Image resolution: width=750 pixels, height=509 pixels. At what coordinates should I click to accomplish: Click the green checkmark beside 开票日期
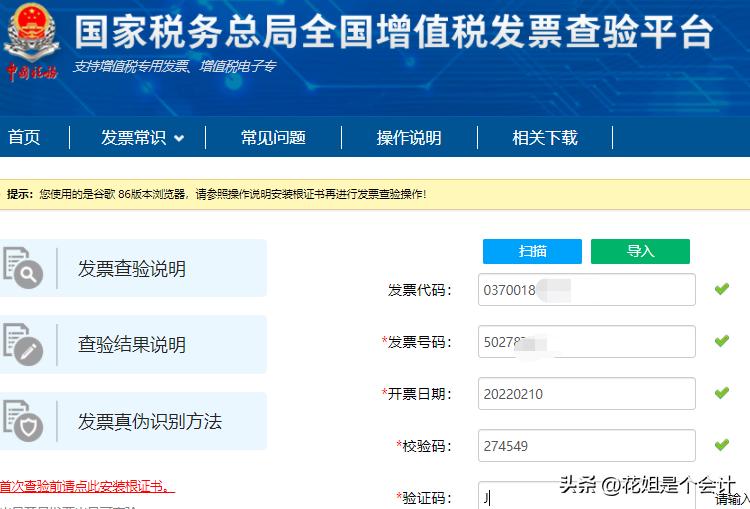click(722, 393)
